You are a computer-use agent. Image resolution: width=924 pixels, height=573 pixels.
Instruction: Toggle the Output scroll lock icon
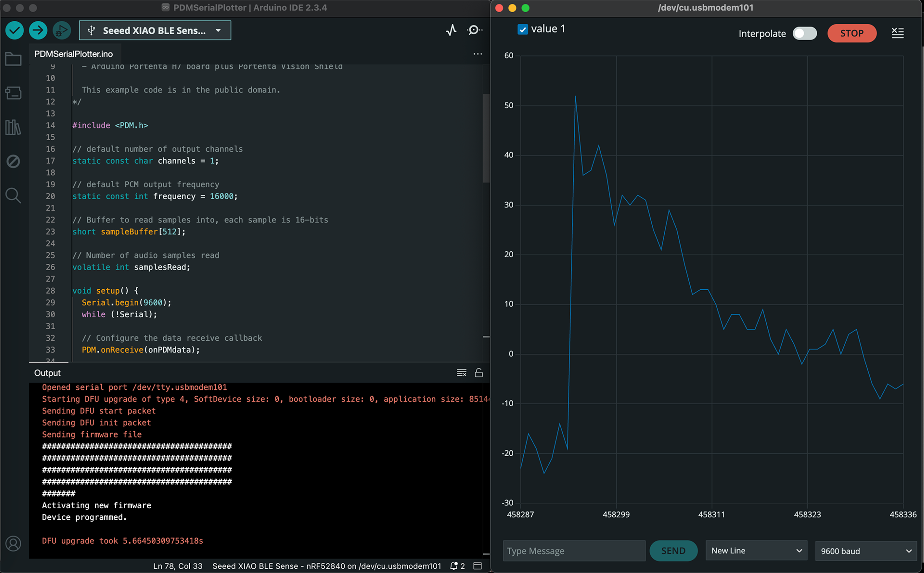[479, 373]
